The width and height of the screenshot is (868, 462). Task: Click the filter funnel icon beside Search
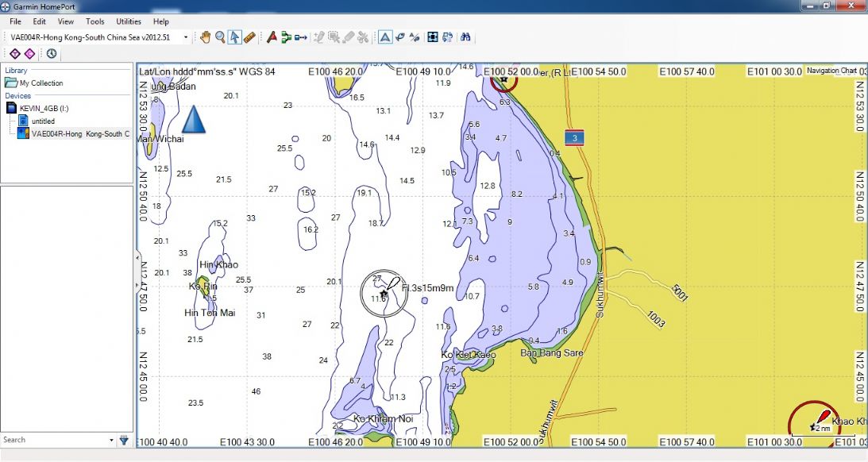coord(124,440)
